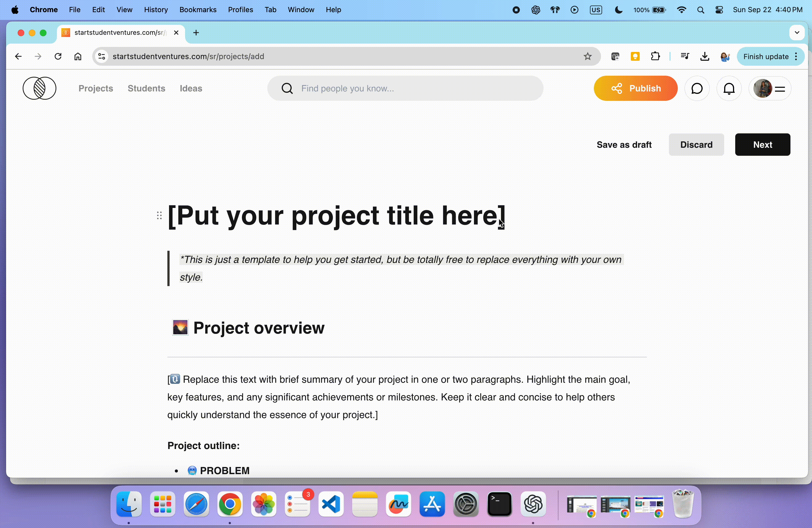Open the Bookmarks menu
Image resolution: width=812 pixels, height=528 pixels.
(197, 10)
